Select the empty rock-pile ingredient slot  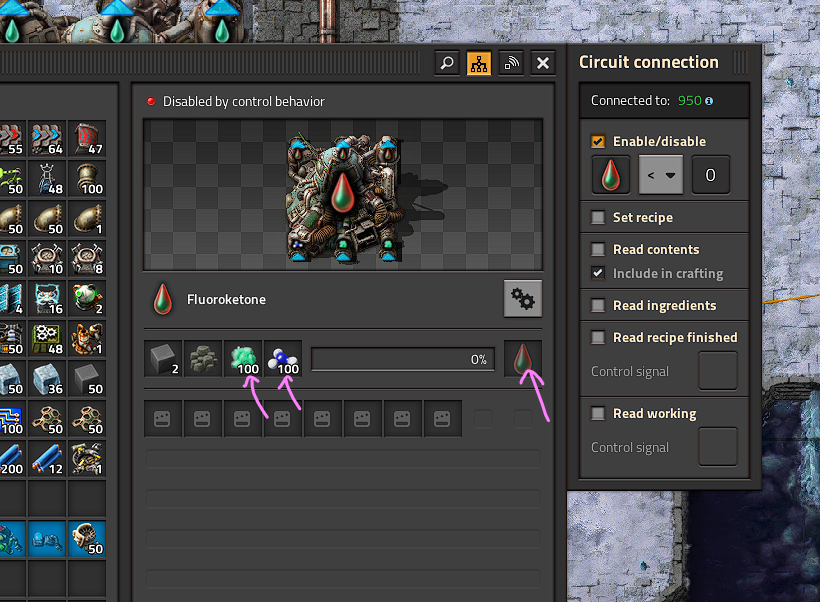point(203,359)
